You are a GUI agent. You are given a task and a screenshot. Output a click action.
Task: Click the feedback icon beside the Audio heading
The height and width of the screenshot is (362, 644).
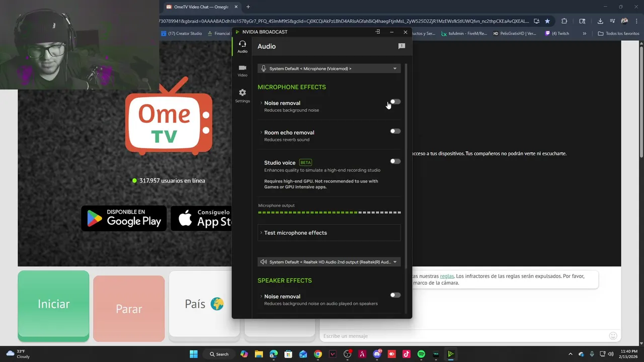pos(401,46)
